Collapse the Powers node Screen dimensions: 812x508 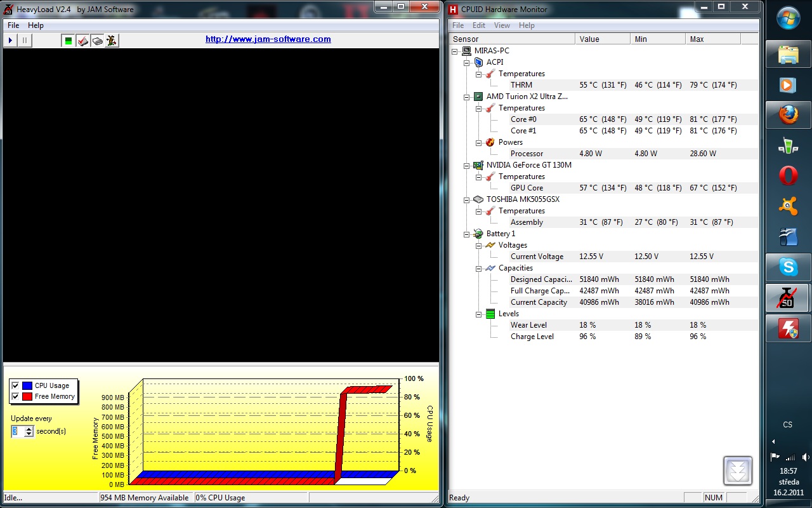click(x=479, y=142)
